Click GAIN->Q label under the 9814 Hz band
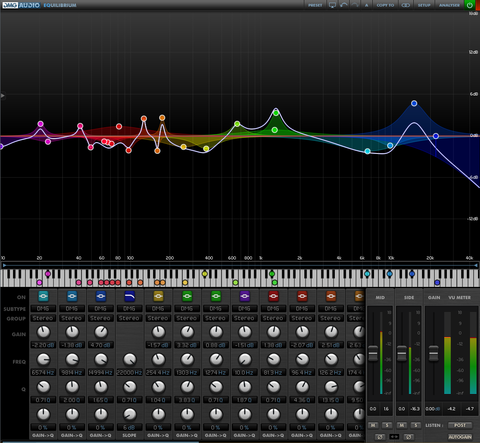This screenshot has height=443, width=480. point(72,435)
